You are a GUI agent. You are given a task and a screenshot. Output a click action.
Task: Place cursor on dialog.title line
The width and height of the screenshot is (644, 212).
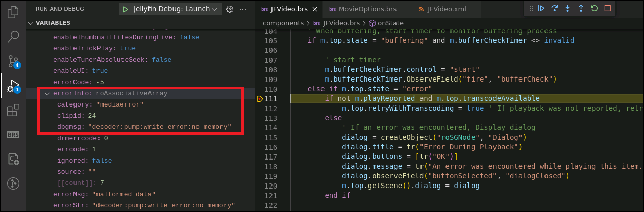click(432, 147)
